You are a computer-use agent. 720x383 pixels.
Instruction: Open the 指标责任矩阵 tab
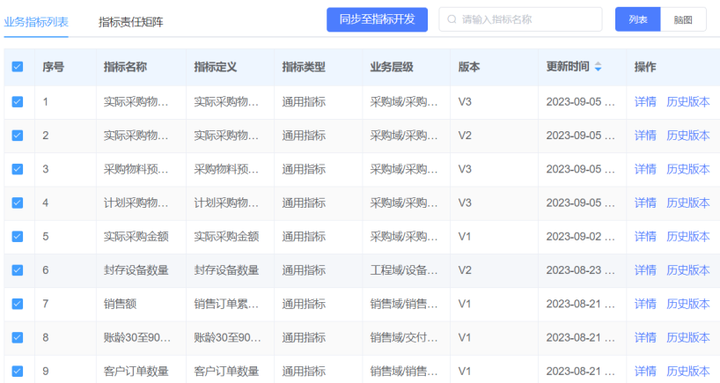click(x=131, y=22)
